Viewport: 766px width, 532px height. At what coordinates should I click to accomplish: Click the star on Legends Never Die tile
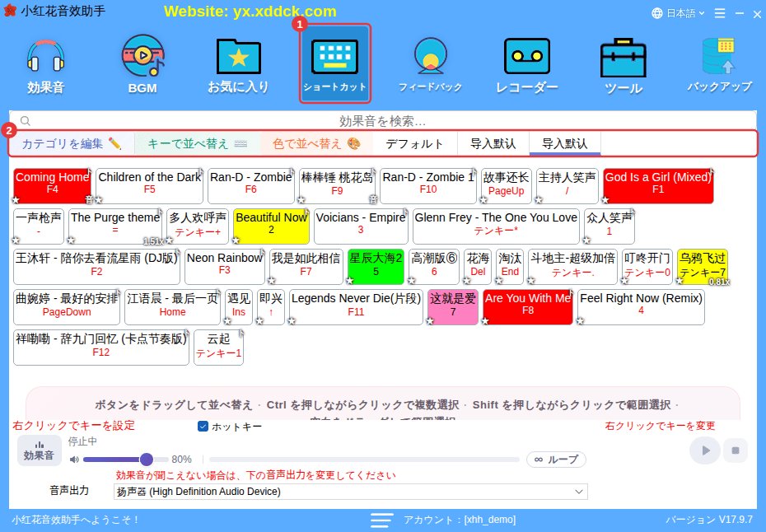pyautogui.click(x=292, y=321)
